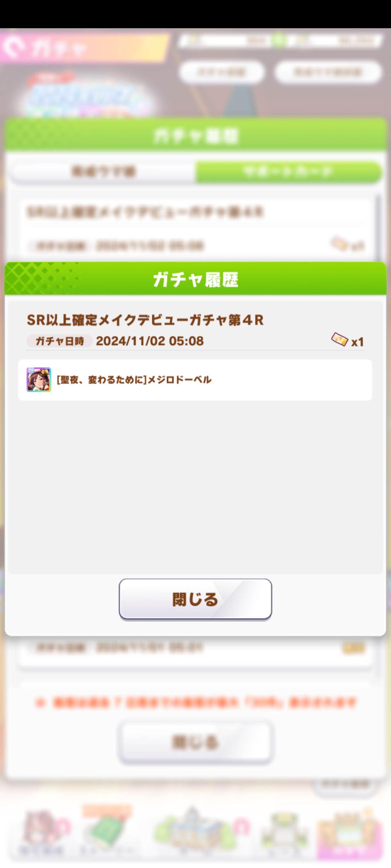Switch to the blurred 育成ウマ娘 history tab
The image size is (391, 868).
tap(103, 171)
